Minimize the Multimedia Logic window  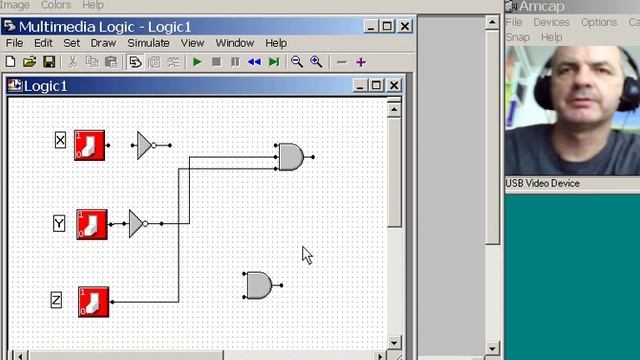[x=371, y=27]
